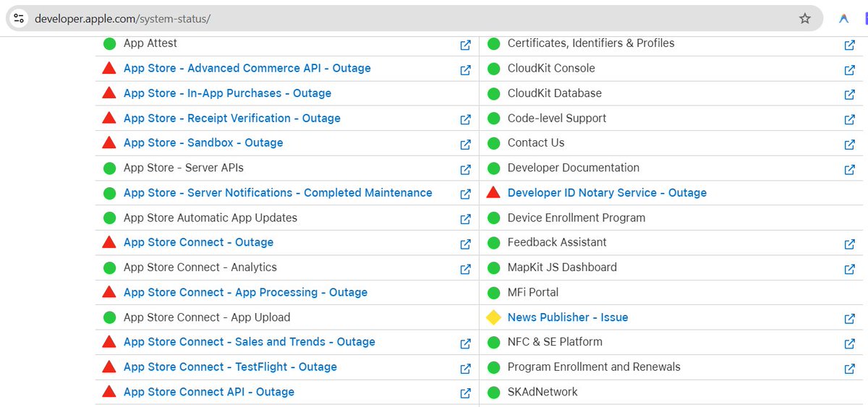The width and height of the screenshot is (868, 407).
Task: Open external link icon for News Publisher
Action: point(850,319)
